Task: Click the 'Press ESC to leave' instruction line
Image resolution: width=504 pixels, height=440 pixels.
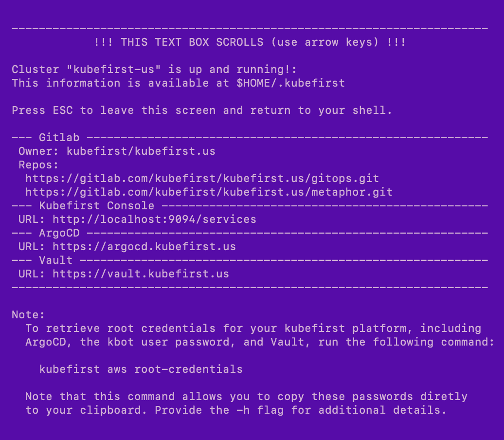Action: click(202, 110)
